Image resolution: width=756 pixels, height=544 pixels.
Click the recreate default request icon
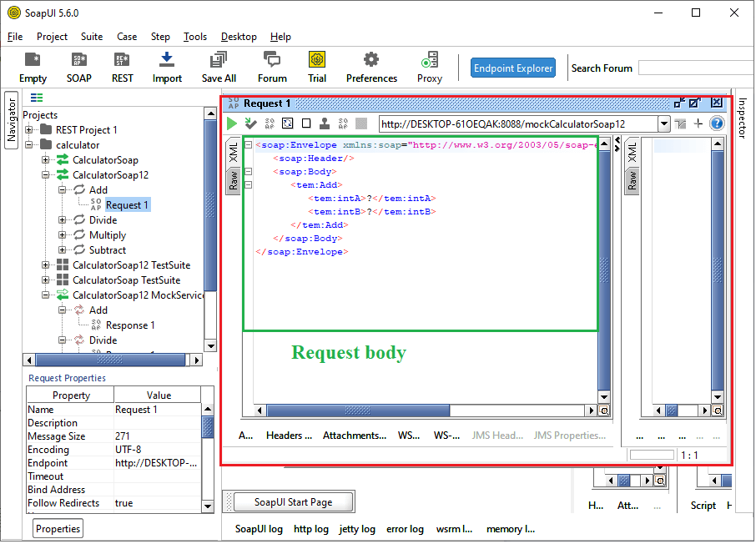288,124
